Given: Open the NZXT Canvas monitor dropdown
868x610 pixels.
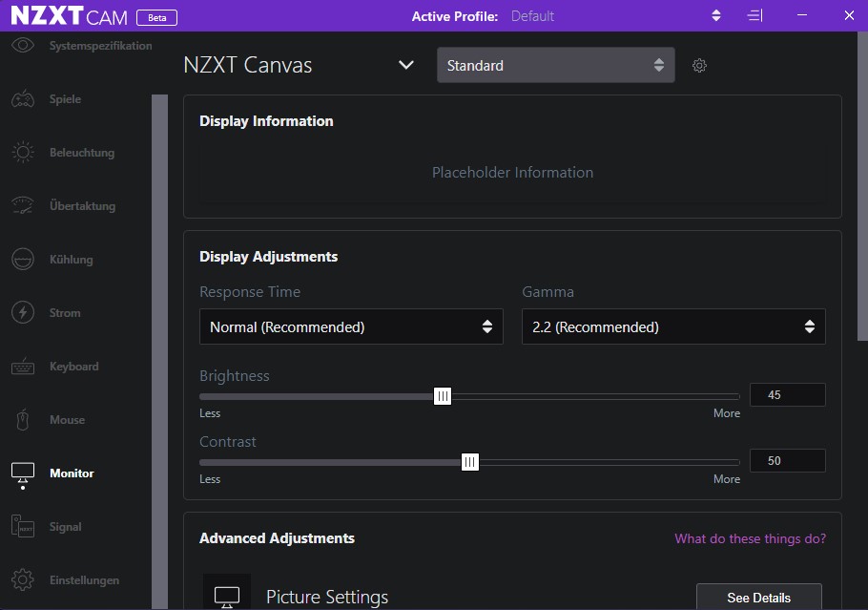Looking at the screenshot, I should pos(406,64).
